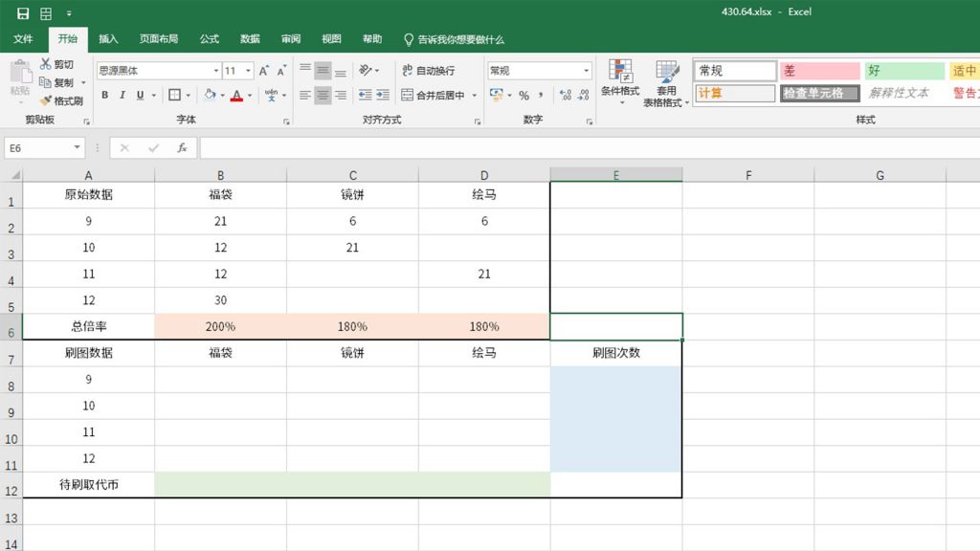Click the Percent Style % icon
The width and height of the screenshot is (980, 551).
click(523, 95)
